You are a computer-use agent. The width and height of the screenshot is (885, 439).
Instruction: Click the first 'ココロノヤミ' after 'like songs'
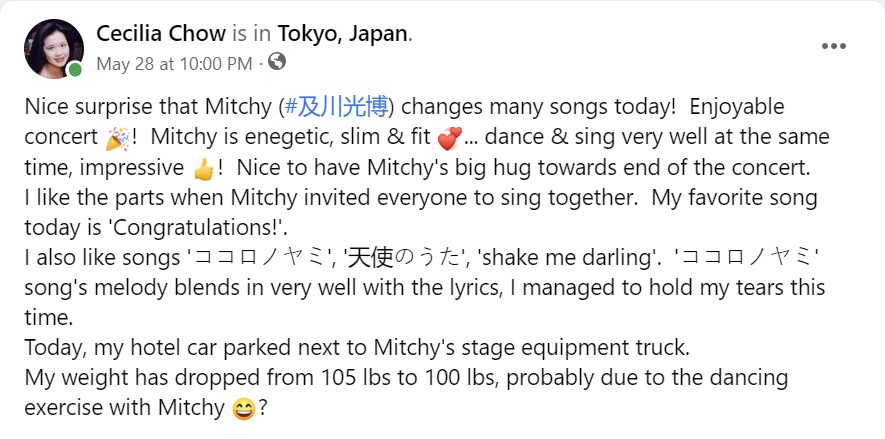(x=260, y=258)
